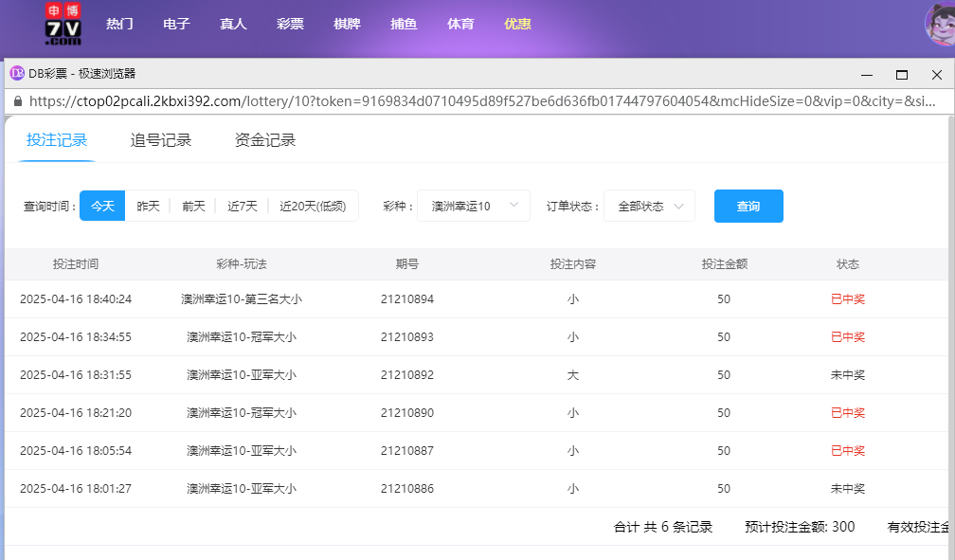The image size is (955, 560).
Task: Maximize the DB彩票 browser window
Action: tap(902, 75)
